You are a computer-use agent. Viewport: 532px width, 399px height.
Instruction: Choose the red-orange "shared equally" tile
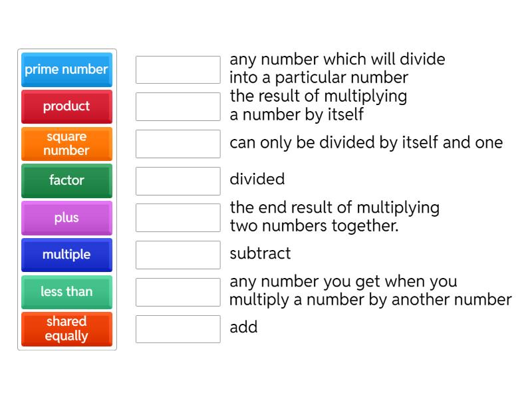click(x=66, y=329)
